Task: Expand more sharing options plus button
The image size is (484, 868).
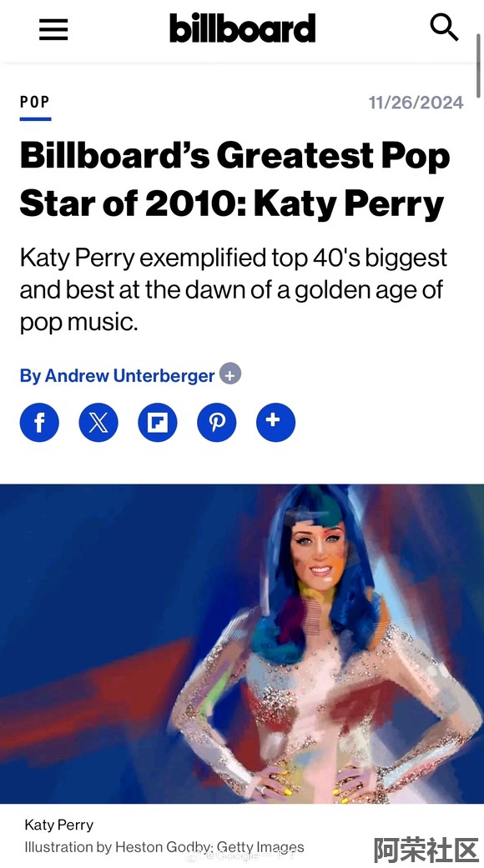Action: (275, 423)
